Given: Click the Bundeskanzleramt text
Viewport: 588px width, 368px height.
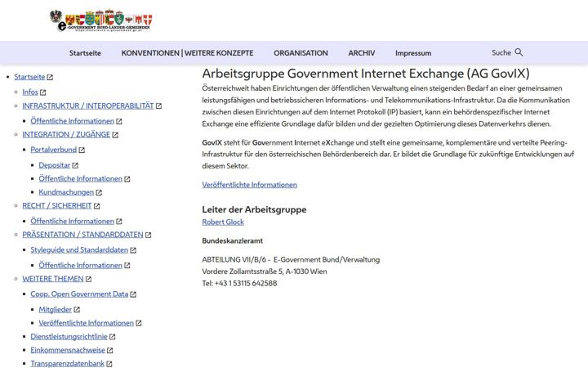Looking at the screenshot, I should click(233, 240).
